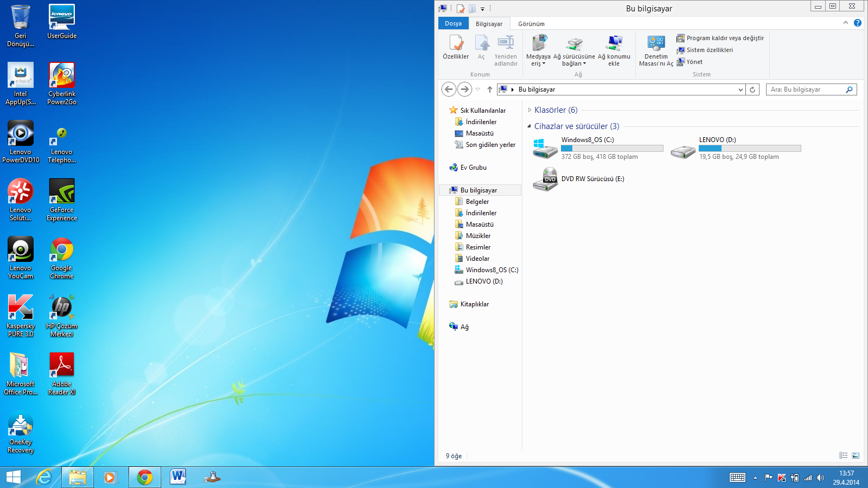Select Yönet in the Sistem group
The image size is (868, 488).
(690, 62)
